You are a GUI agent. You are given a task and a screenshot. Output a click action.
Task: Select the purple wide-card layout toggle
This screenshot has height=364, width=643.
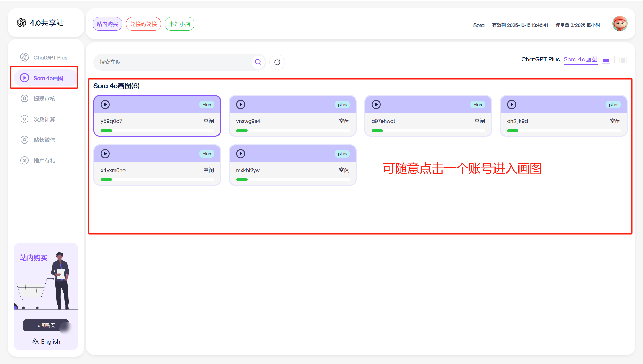tap(606, 60)
